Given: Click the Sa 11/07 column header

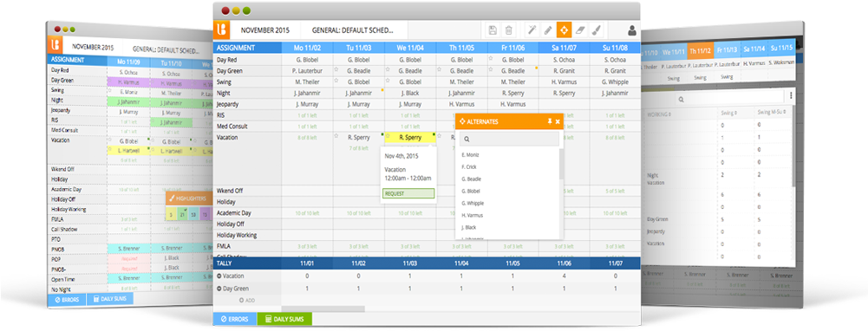Looking at the screenshot, I should [x=564, y=48].
